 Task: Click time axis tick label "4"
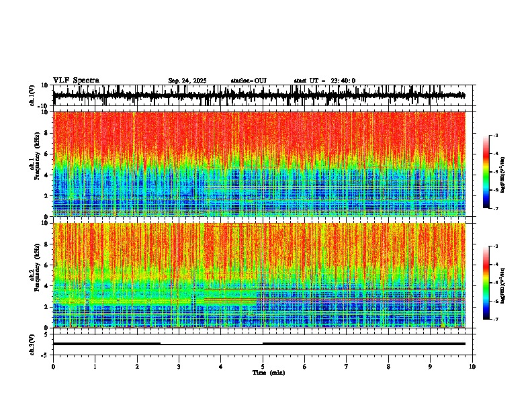point(221,367)
